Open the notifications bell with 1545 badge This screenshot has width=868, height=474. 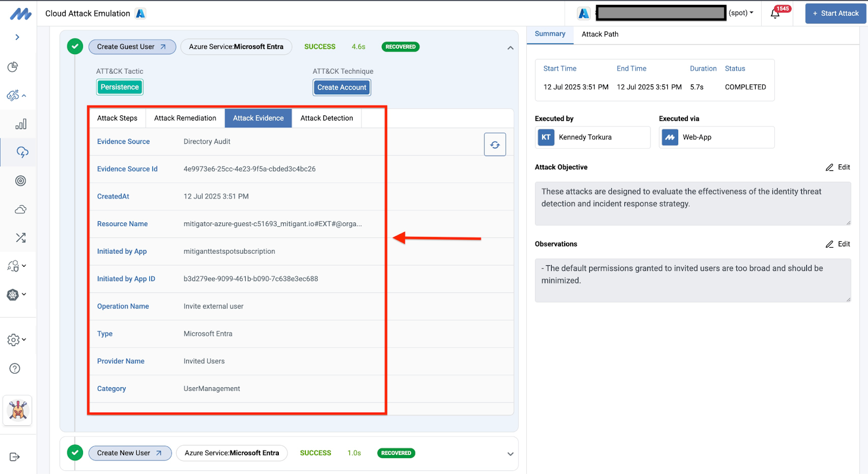[x=776, y=14]
